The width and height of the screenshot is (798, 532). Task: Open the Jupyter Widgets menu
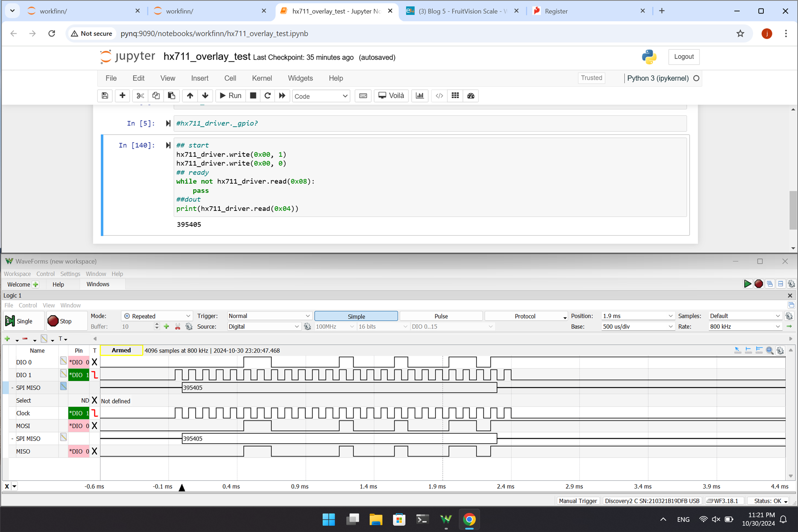coord(300,78)
